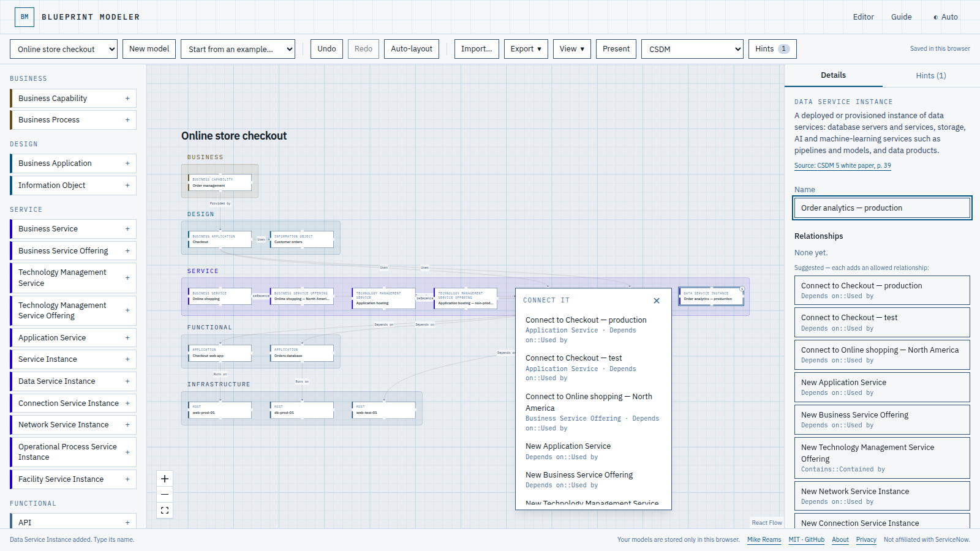Click the Undo button
The height and width of the screenshot is (551, 980).
[326, 49]
